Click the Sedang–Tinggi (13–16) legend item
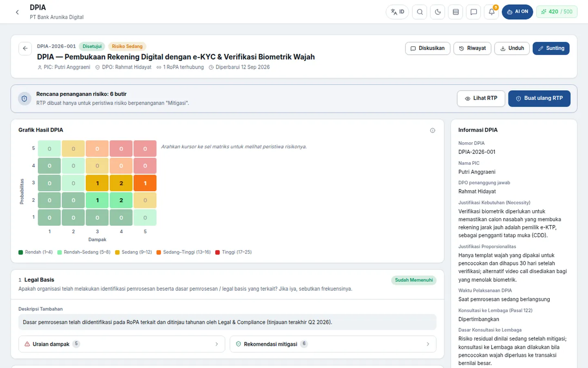 click(x=184, y=252)
